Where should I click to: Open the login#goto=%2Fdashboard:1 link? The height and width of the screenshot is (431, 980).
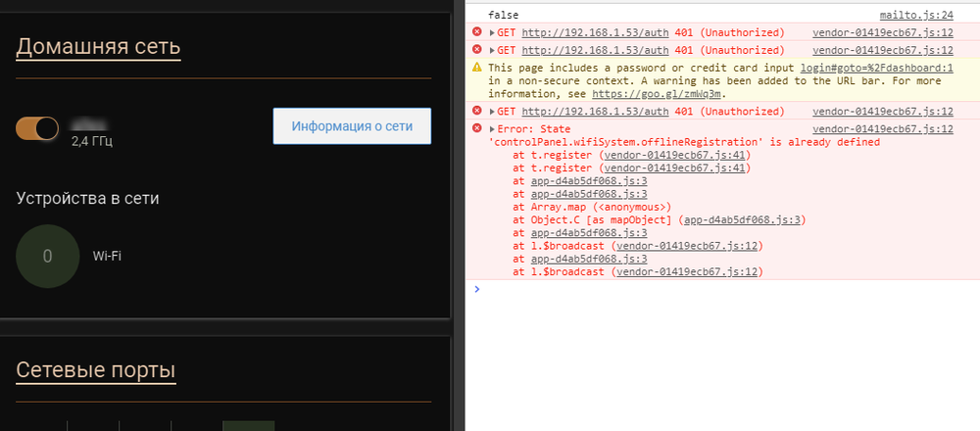pos(877,69)
